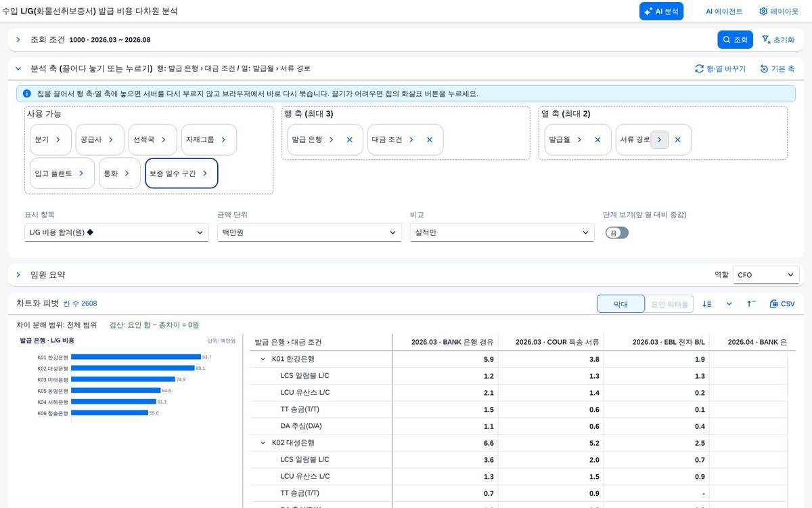Screen dimensions: 812x508
Task: Move 통화 chip with its arrow
Action: [127, 173]
